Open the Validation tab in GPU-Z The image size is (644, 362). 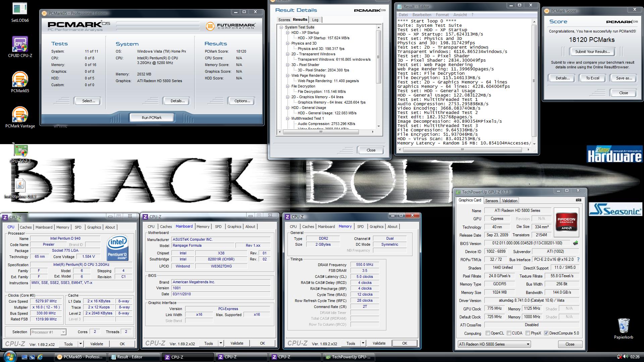coord(509,201)
